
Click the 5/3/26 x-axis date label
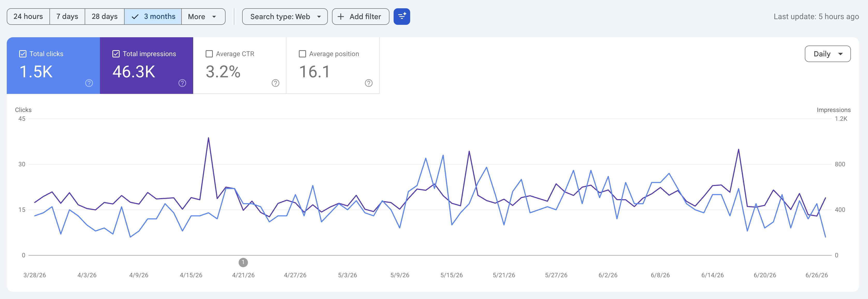coord(348,275)
